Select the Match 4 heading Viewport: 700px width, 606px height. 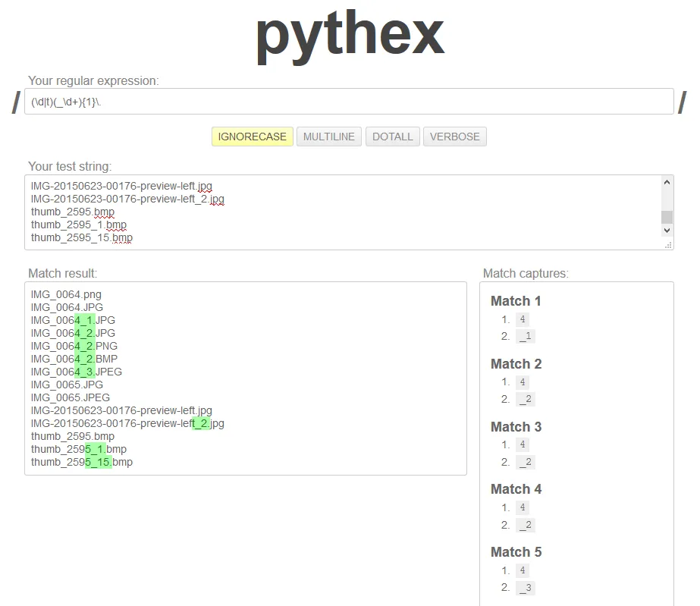(516, 489)
